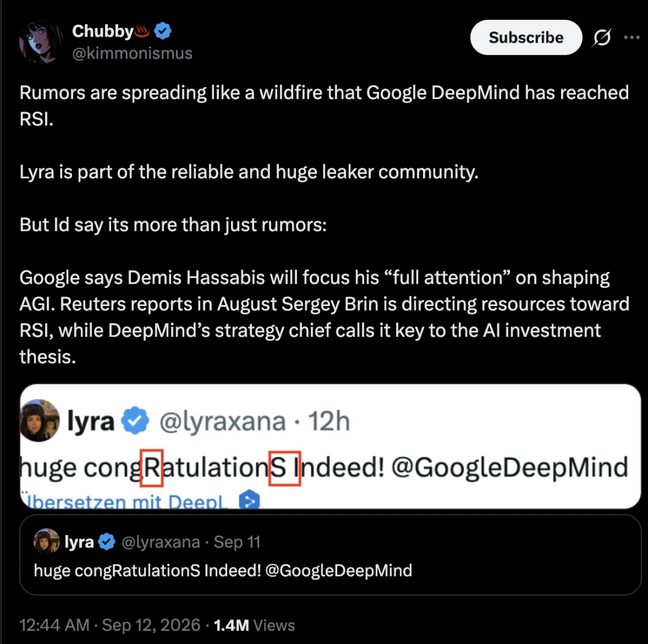Click the red-boxed S I letters

pos(285,468)
